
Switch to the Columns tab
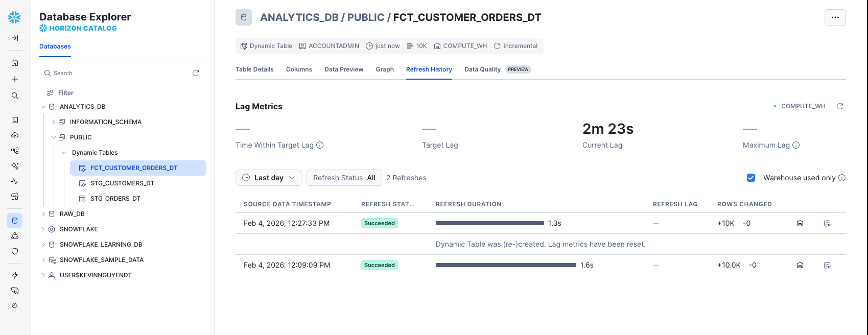pyautogui.click(x=299, y=69)
